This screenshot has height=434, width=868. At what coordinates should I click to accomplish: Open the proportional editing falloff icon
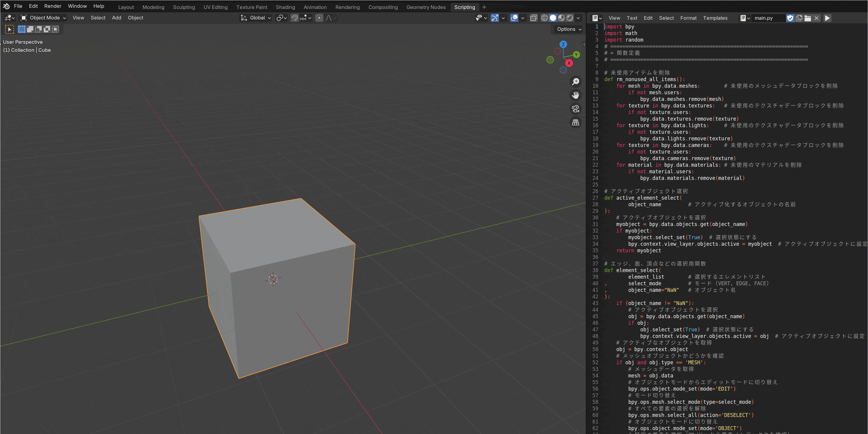click(x=330, y=18)
